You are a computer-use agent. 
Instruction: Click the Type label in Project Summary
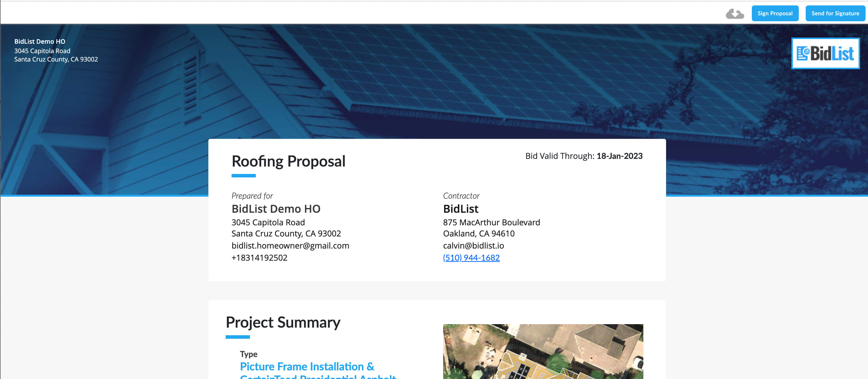tap(248, 354)
